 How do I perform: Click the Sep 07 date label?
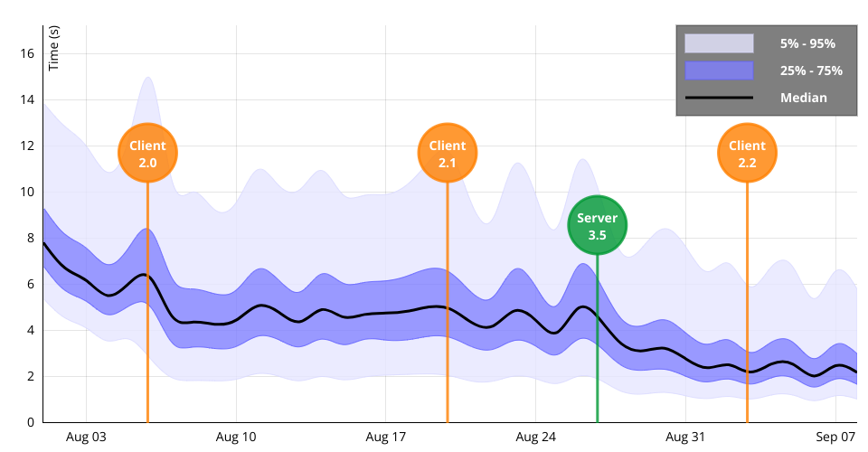(835, 437)
